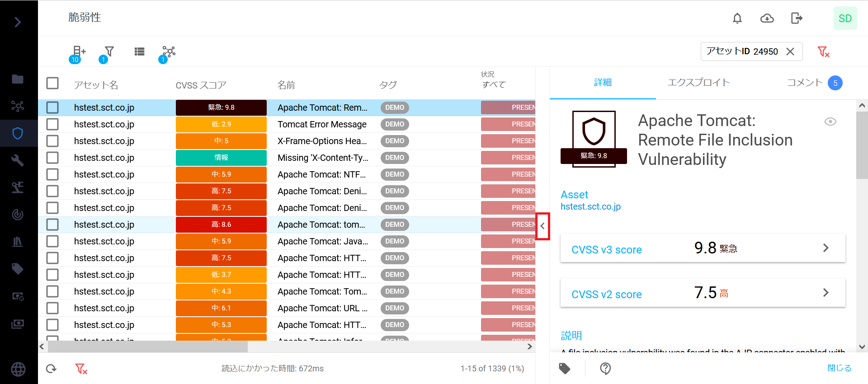Toggle the eye visibility icon in the detail panel
Image resolution: width=868 pixels, height=384 pixels.
(x=830, y=122)
